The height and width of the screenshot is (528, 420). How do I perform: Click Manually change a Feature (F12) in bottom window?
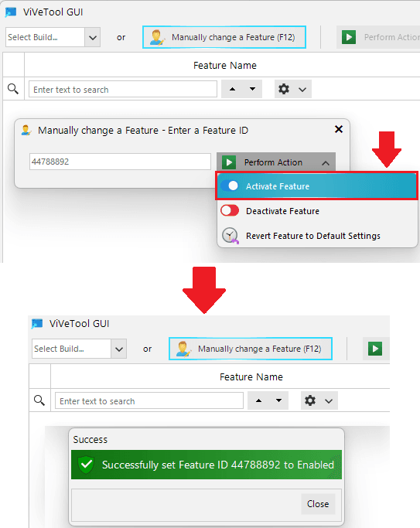click(x=251, y=349)
